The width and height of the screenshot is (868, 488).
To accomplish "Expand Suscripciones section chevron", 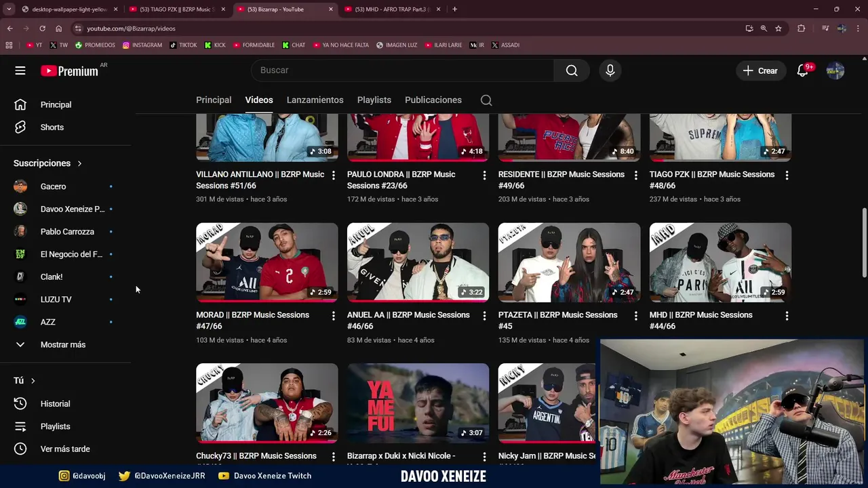I will (x=79, y=163).
